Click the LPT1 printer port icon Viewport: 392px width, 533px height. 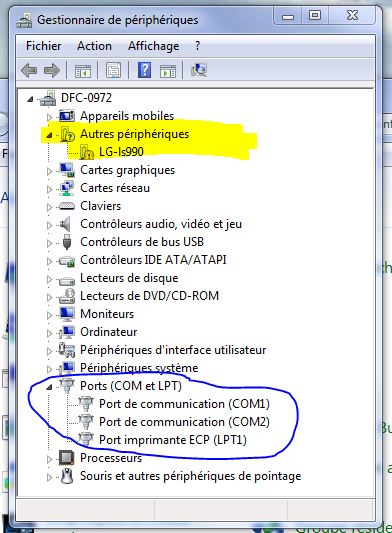tap(86, 440)
